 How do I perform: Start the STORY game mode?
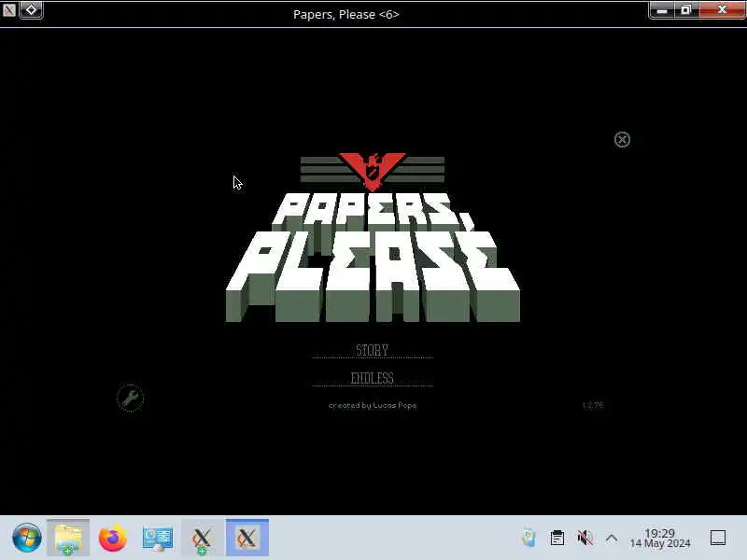372,351
